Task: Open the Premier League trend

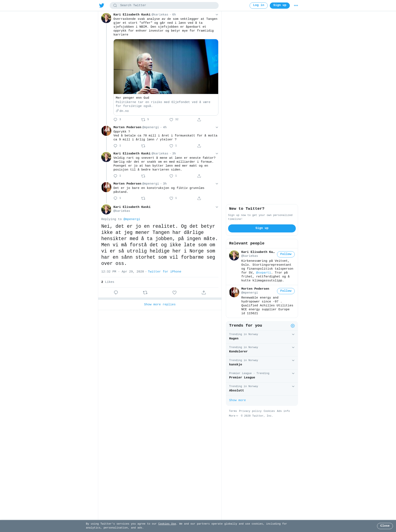Action: tap(262, 376)
